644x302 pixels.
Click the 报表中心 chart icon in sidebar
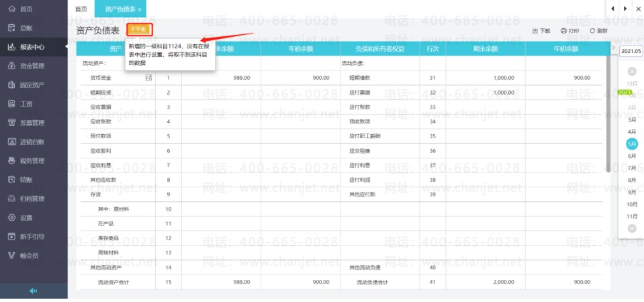12,47
